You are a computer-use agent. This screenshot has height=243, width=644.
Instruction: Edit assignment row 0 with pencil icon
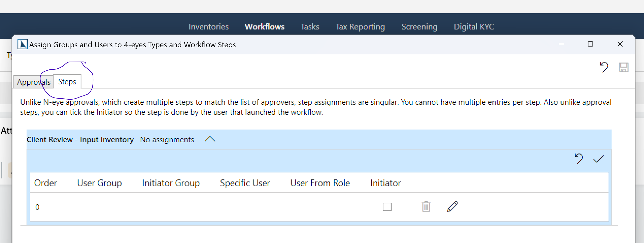coord(452,207)
